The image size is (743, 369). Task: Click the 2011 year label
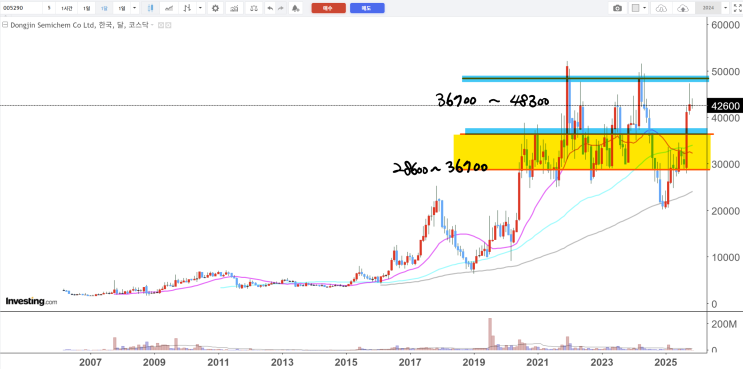[x=218, y=362]
